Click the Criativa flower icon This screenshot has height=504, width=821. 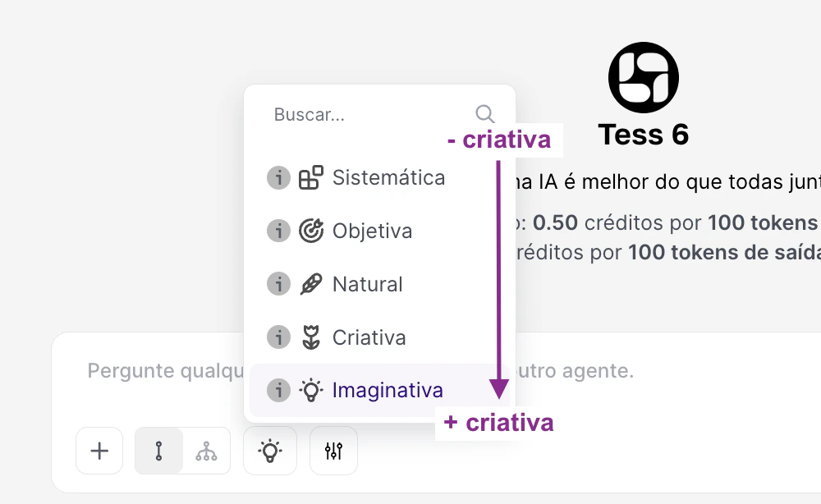pyautogui.click(x=312, y=337)
